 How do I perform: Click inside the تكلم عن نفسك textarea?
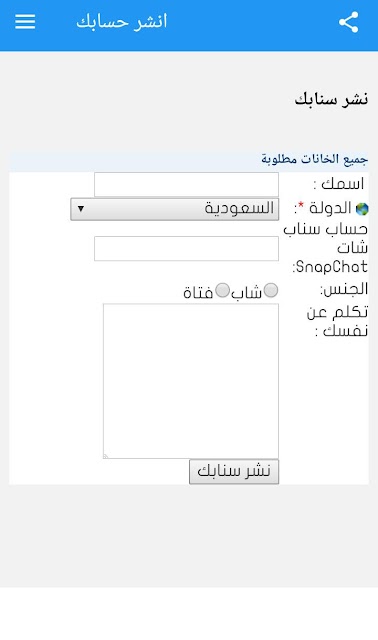191,381
